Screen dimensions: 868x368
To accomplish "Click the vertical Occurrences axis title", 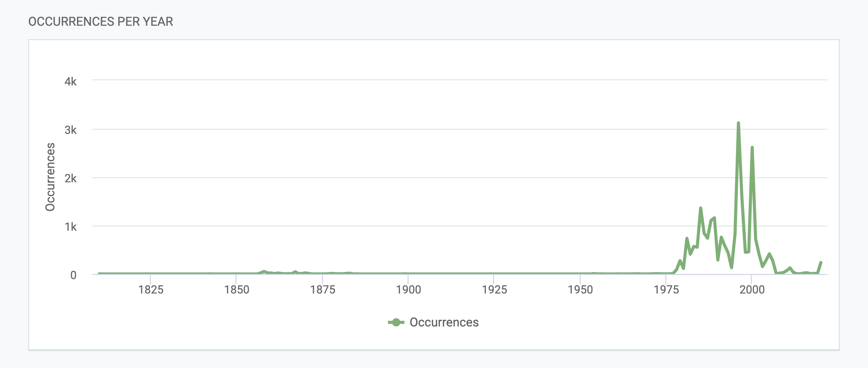I will pos(50,177).
